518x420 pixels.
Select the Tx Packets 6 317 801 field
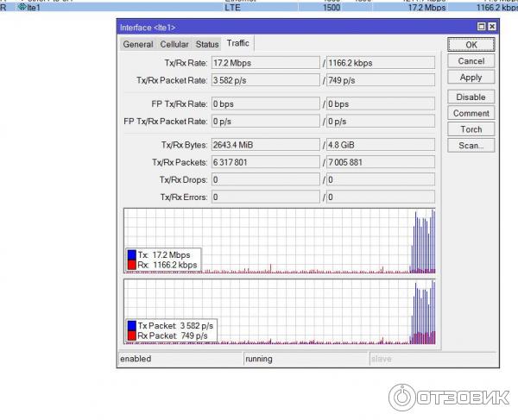coord(266,162)
